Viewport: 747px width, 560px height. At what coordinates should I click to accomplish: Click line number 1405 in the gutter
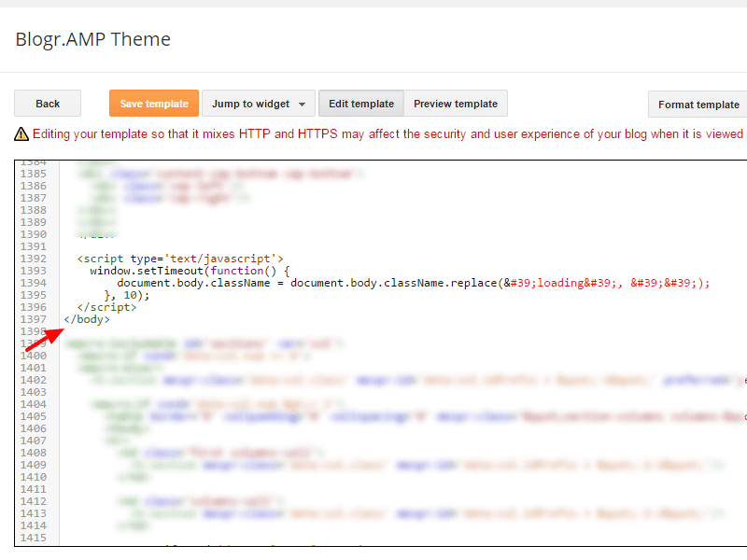[x=34, y=416]
